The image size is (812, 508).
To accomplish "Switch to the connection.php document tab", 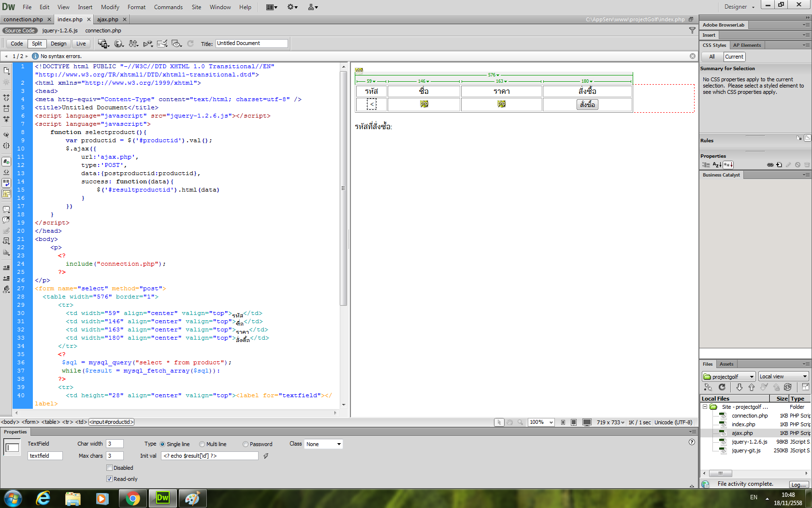I will coord(23,19).
